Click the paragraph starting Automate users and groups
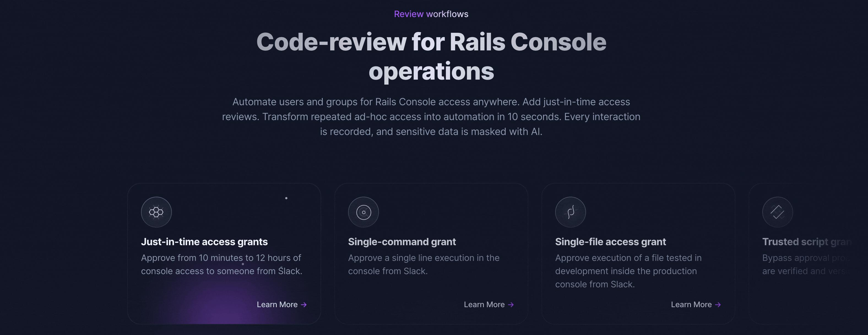The width and height of the screenshot is (868, 335). click(431, 117)
